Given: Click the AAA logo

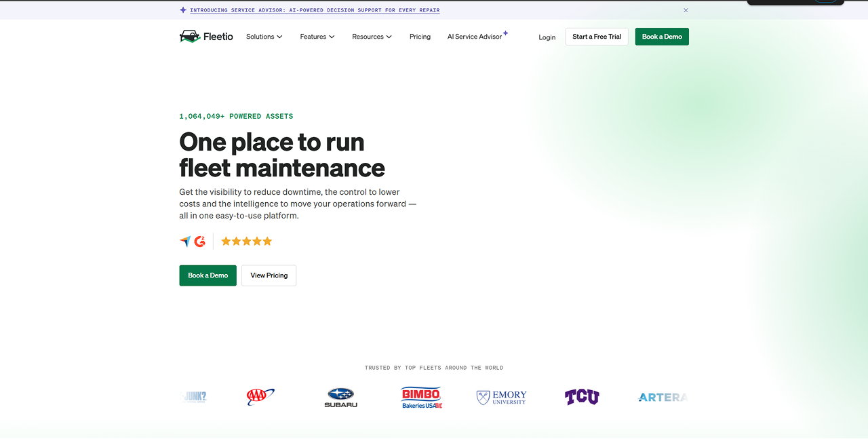Looking at the screenshot, I should click(260, 397).
